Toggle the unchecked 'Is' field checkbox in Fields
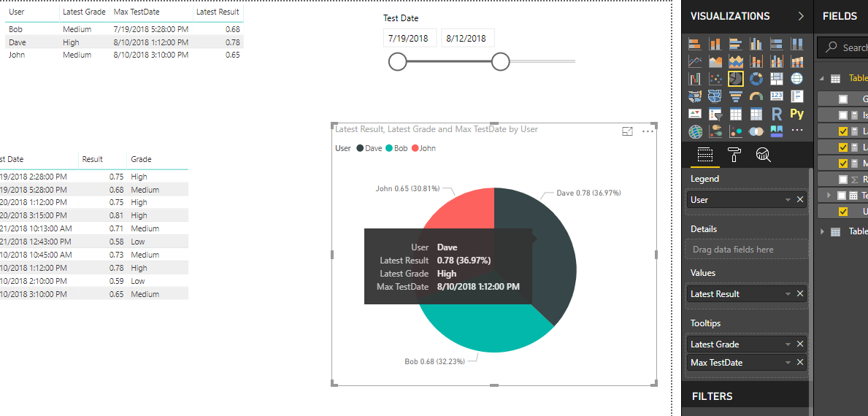The image size is (868, 416). pos(843,115)
